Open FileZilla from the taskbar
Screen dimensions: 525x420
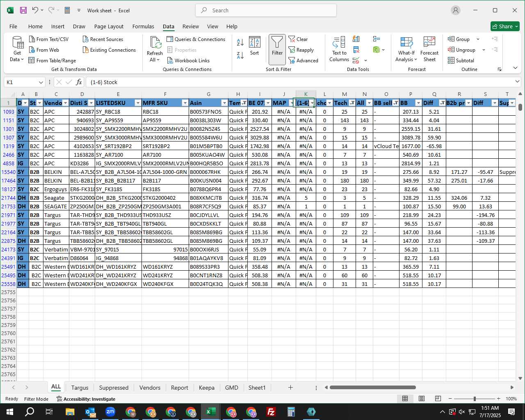[271, 412]
